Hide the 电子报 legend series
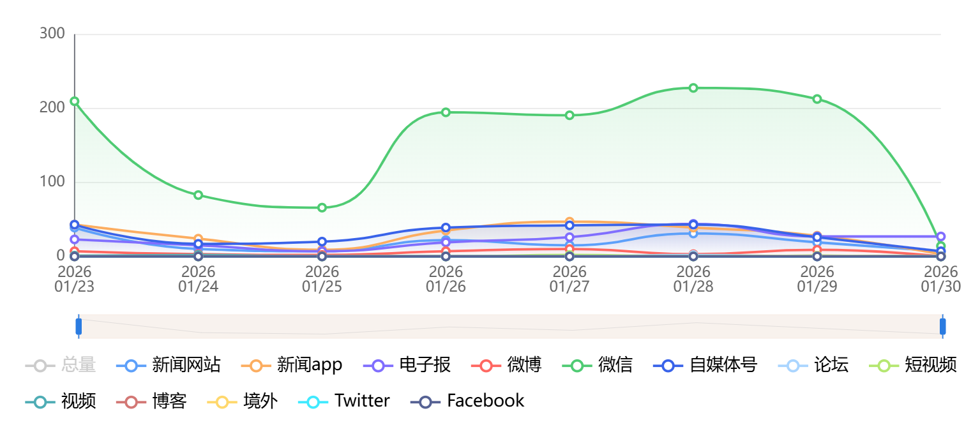The height and width of the screenshot is (434, 980). [x=407, y=365]
